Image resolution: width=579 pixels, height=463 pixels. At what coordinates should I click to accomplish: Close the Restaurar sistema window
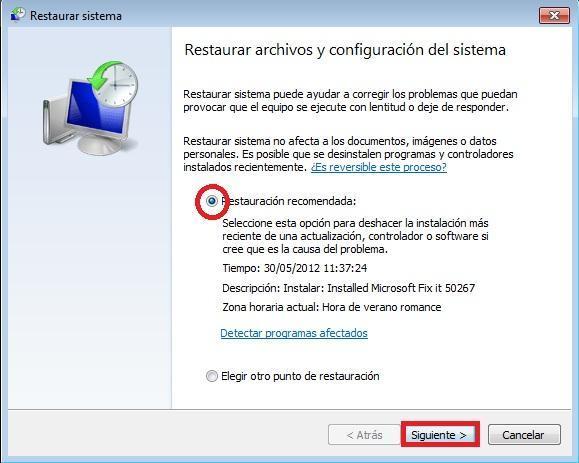coord(554,15)
